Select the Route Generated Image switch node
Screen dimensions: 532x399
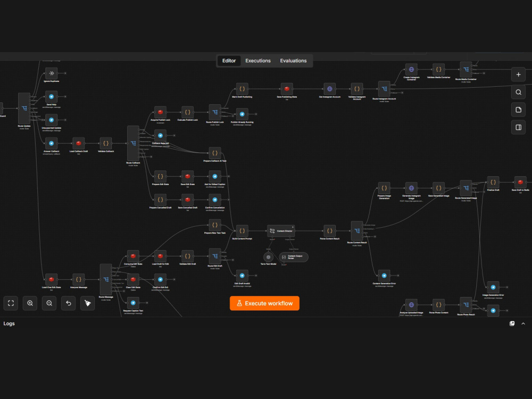coord(466,188)
